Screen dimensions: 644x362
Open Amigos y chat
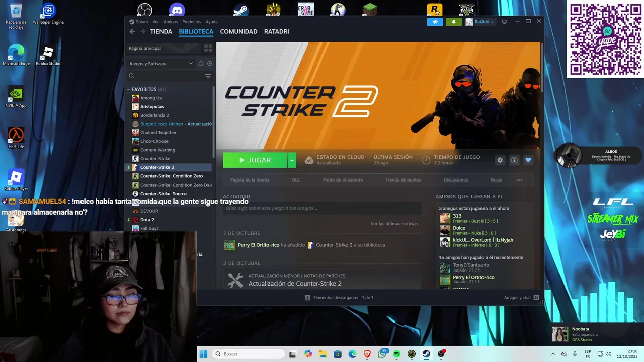(x=521, y=298)
